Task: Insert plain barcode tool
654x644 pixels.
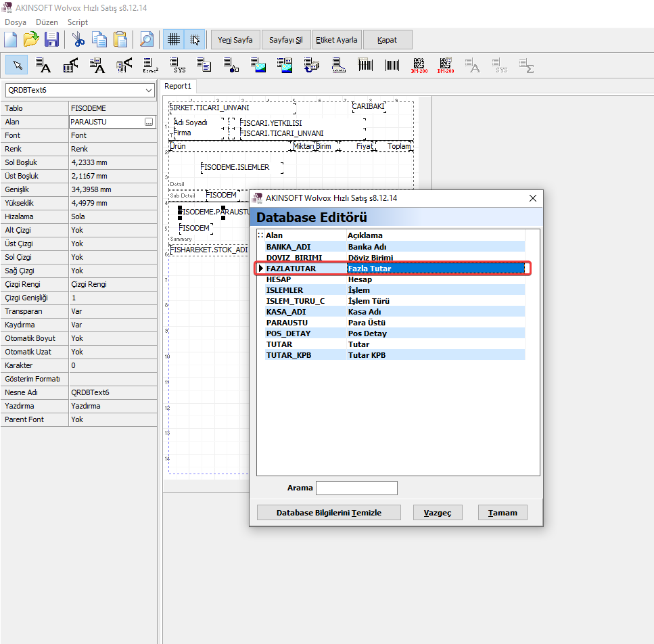Action: tap(392, 65)
